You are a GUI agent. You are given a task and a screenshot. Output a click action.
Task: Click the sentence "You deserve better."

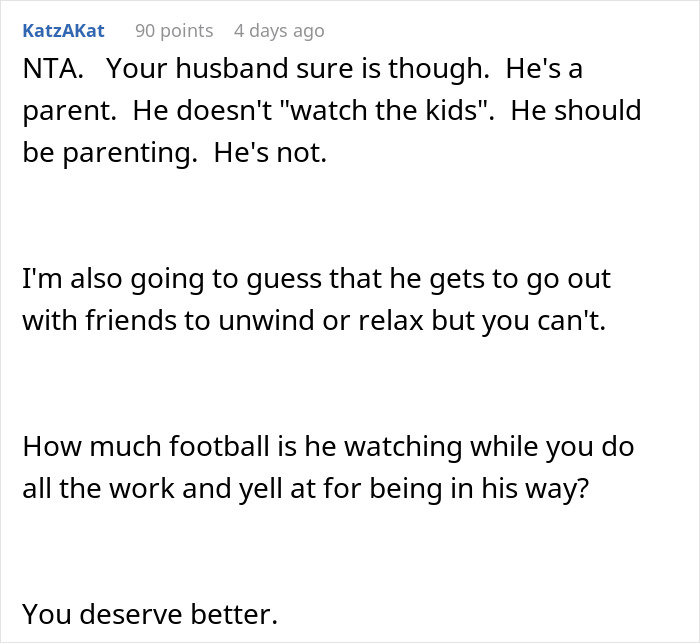(x=149, y=613)
